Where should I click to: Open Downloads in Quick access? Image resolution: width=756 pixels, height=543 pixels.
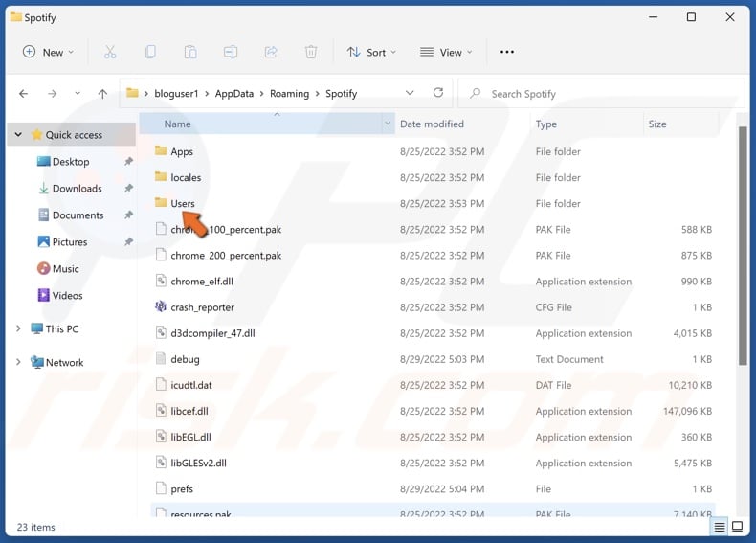pyautogui.click(x=77, y=189)
